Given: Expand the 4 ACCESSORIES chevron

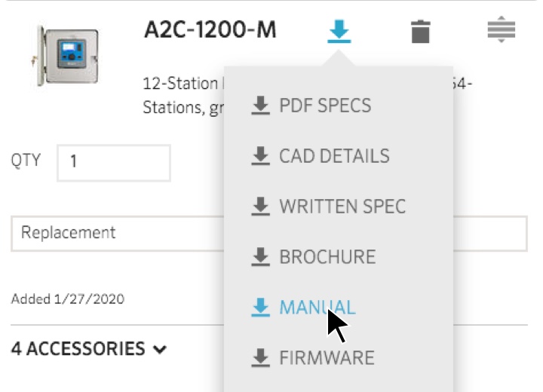Looking at the screenshot, I should click(x=159, y=349).
